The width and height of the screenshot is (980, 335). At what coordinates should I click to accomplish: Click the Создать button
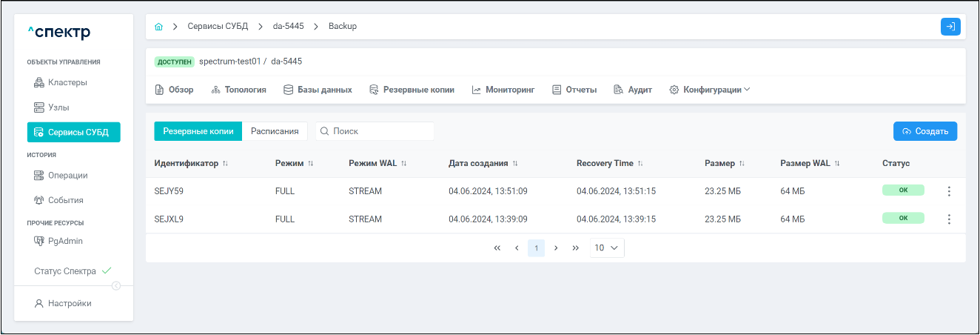pyautogui.click(x=924, y=131)
